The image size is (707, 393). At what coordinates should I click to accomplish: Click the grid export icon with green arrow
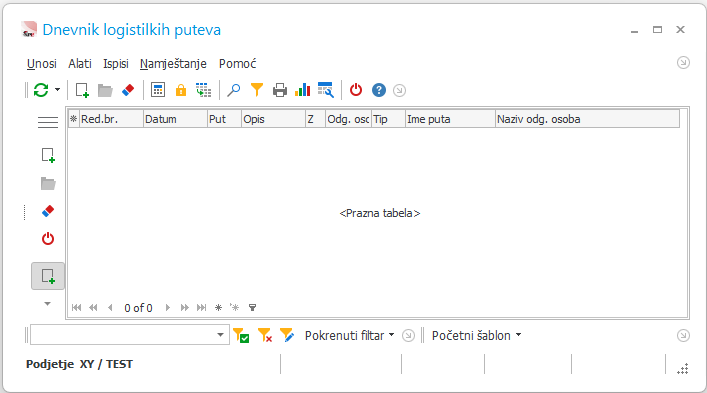(203, 90)
